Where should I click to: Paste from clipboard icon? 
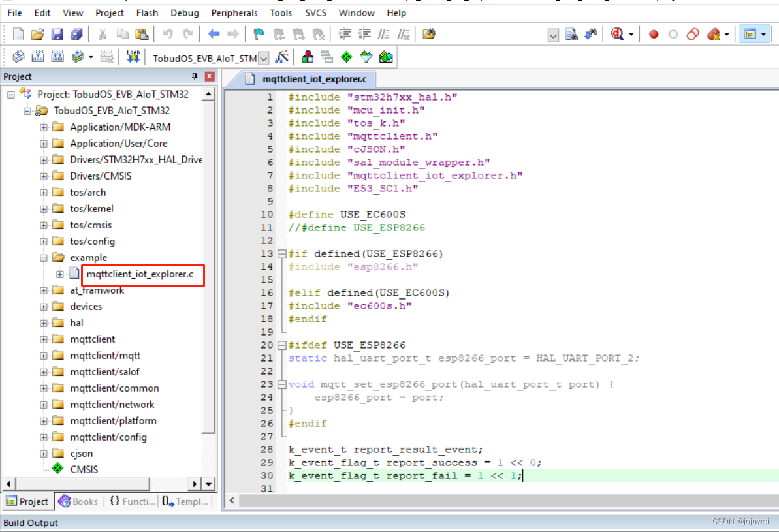(x=142, y=34)
